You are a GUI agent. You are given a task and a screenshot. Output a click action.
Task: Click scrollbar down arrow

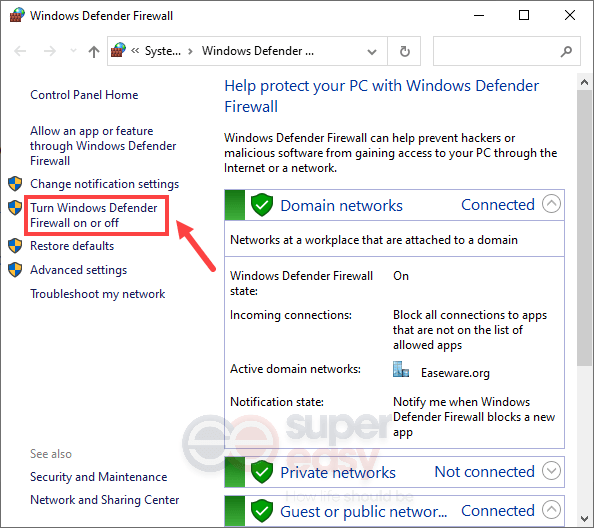[x=585, y=519]
